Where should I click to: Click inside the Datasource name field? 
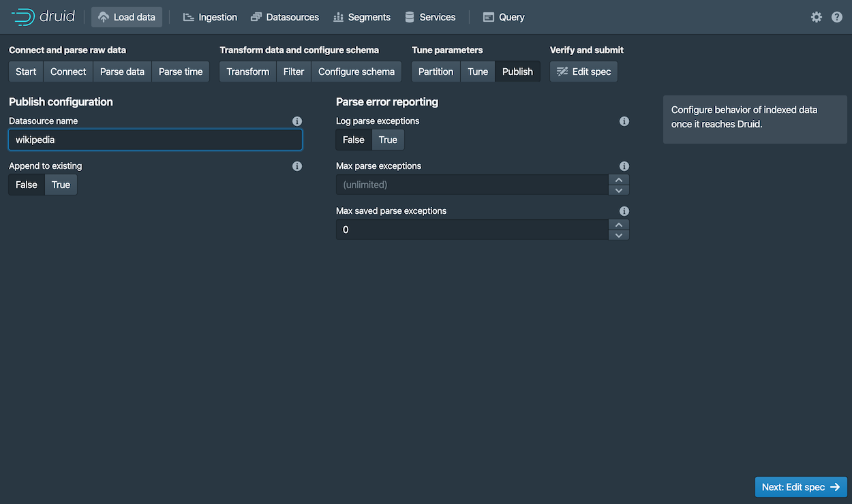155,140
